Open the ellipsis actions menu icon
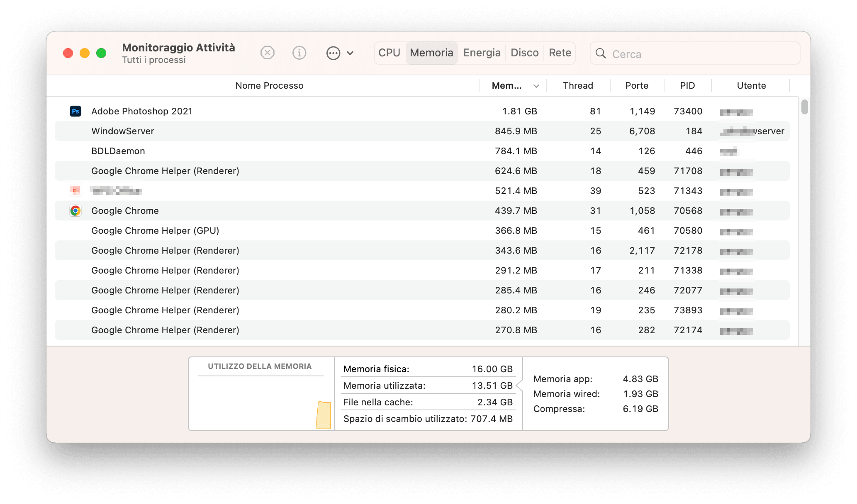This screenshot has width=857, height=504. (x=333, y=53)
